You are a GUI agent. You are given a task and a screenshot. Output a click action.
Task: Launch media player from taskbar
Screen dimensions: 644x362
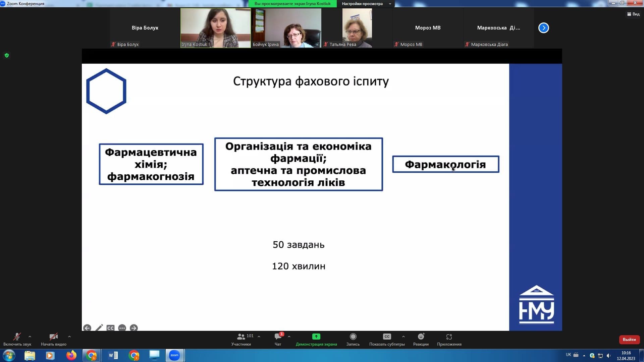[x=50, y=355]
